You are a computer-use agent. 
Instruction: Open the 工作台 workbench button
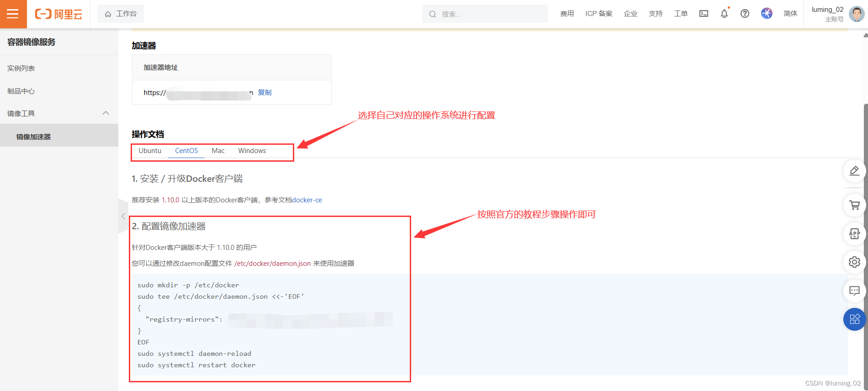121,14
